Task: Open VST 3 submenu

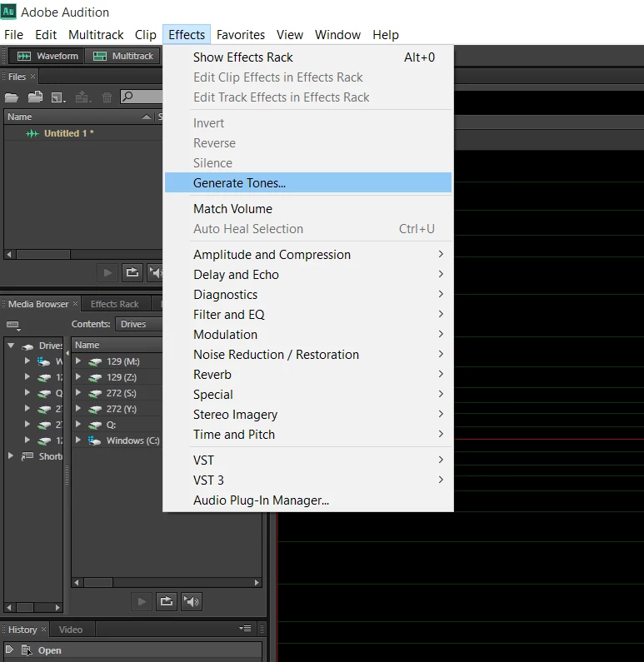Action: click(x=308, y=480)
